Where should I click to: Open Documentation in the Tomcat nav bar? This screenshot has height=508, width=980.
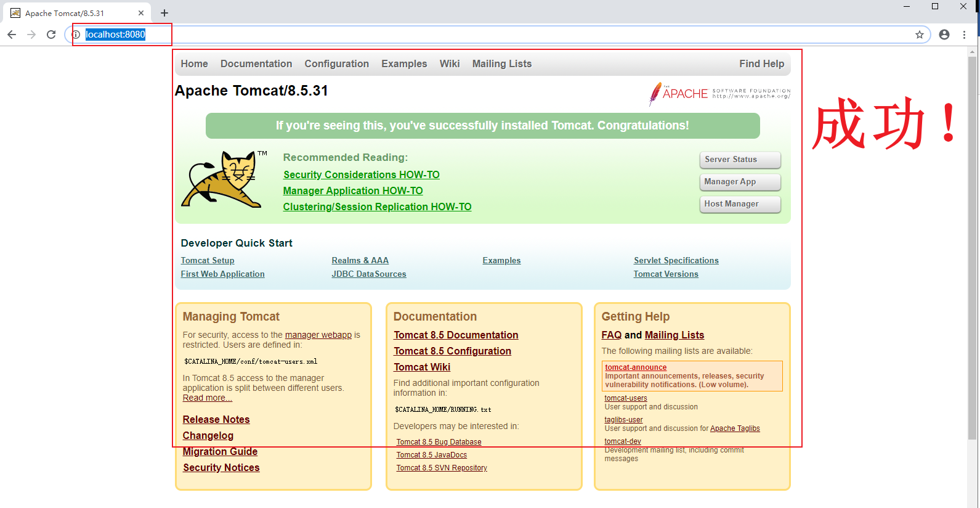coord(256,63)
